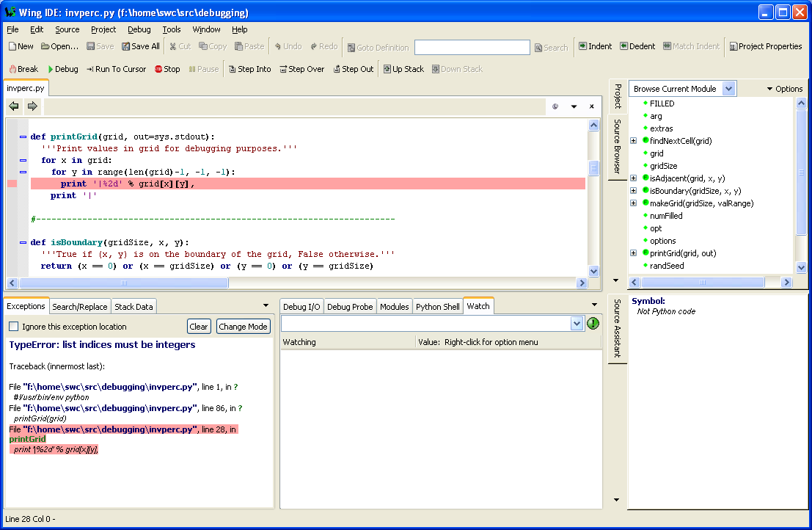The width and height of the screenshot is (812, 530).
Task: Click the Search toolbar button
Action: (551, 48)
